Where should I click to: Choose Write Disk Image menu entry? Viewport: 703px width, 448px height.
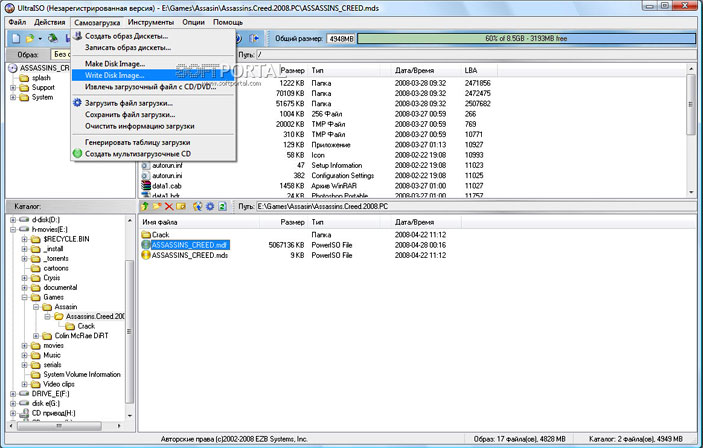coord(114,75)
